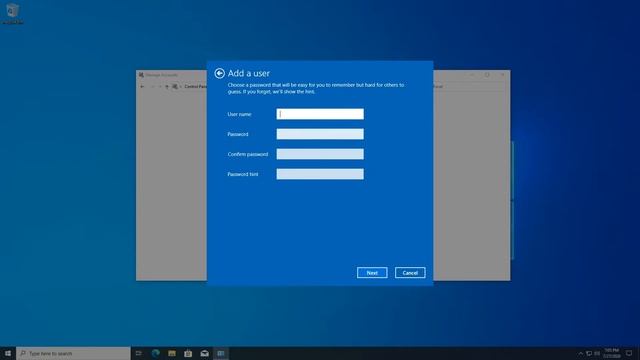
Task: Go back using the Add a user arrow
Action: (x=219, y=73)
